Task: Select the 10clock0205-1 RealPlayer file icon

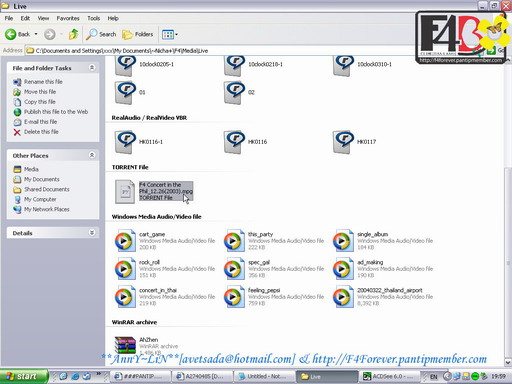Action: [125, 65]
